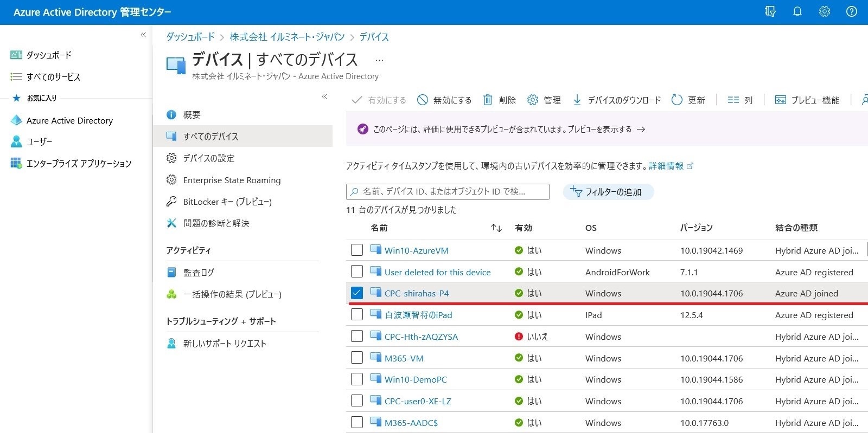868x433 pixels.
Task: Open M365-AADC$ device link
Action: (x=411, y=423)
